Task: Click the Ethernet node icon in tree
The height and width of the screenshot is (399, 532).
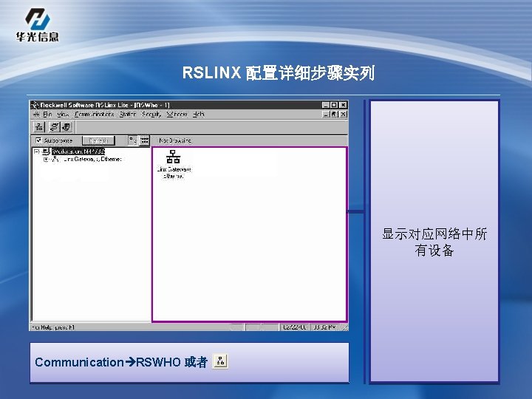Action: [56, 159]
